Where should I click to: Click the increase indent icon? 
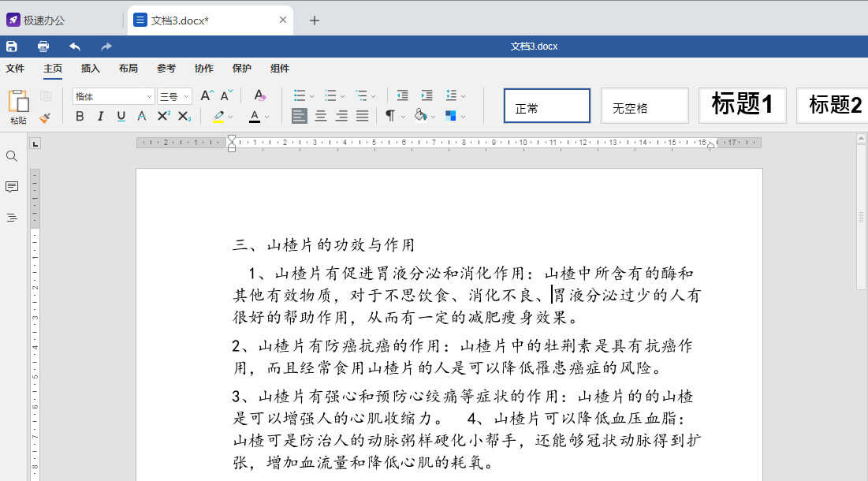(427, 95)
